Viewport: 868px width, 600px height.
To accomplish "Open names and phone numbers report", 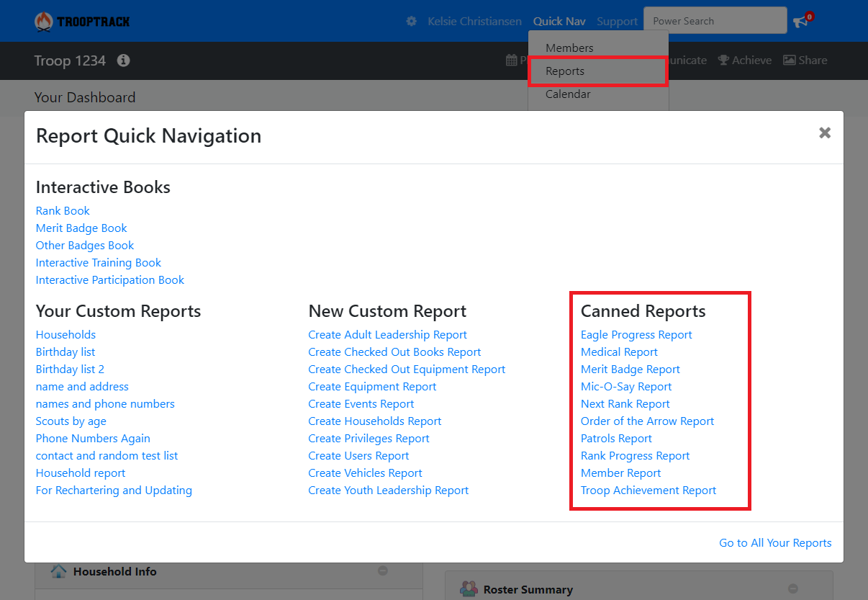I will pyautogui.click(x=105, y=404).
